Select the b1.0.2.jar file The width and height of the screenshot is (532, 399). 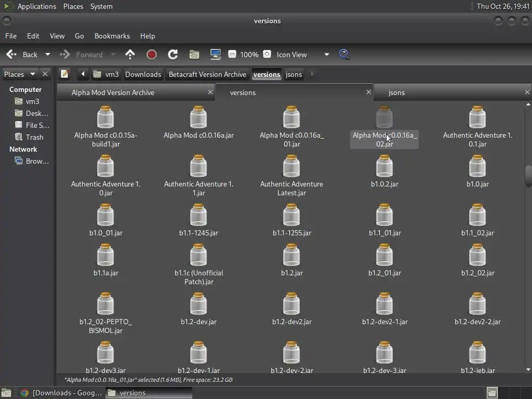pos(384,171)
